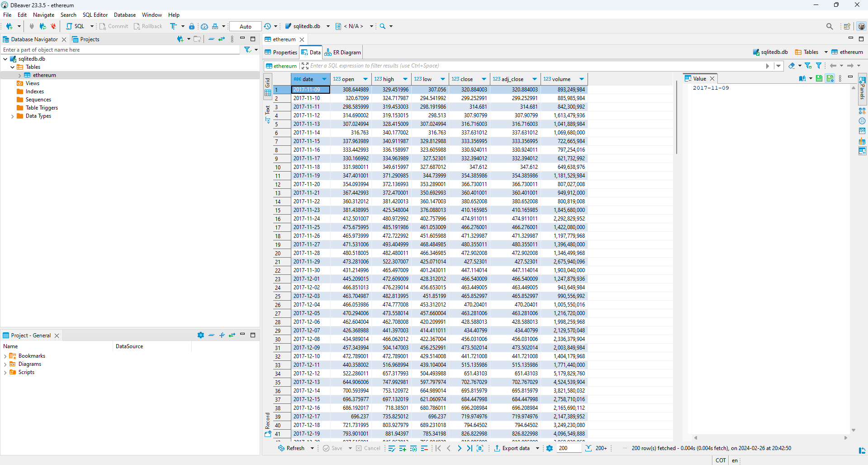Expand the Data Types folder

click(x=12, y=116)
